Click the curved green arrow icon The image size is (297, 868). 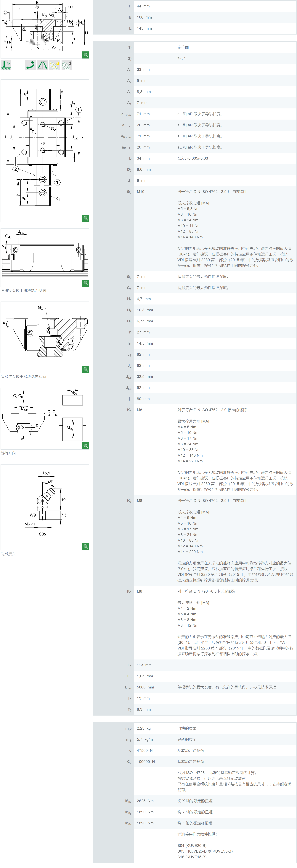pyautogui.click(x=30, y=65)
